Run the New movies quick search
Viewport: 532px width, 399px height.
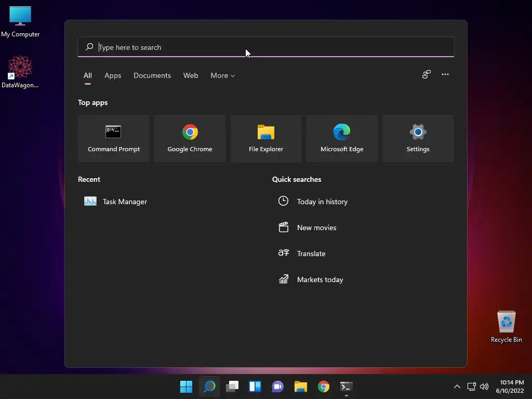(x=316, y=228)
